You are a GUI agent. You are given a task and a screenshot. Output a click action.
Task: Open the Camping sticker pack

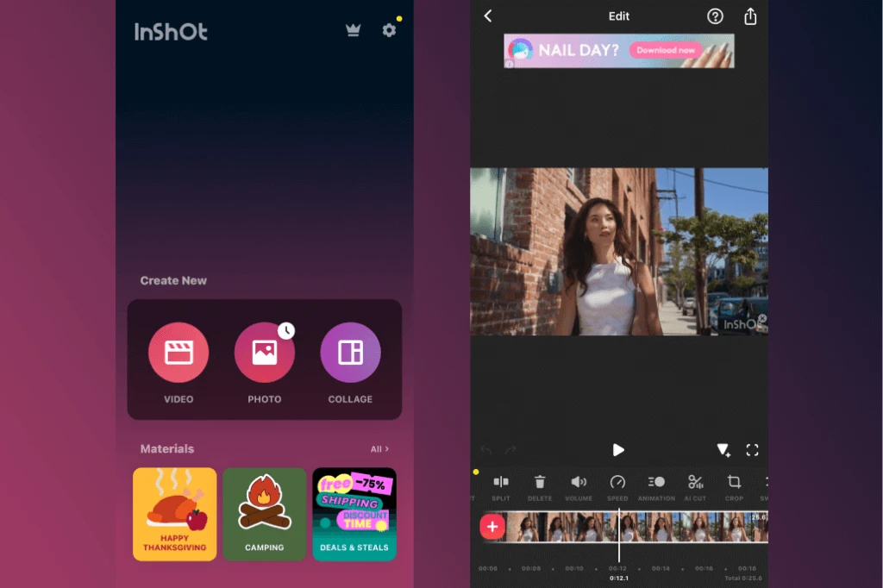[264, 514]
